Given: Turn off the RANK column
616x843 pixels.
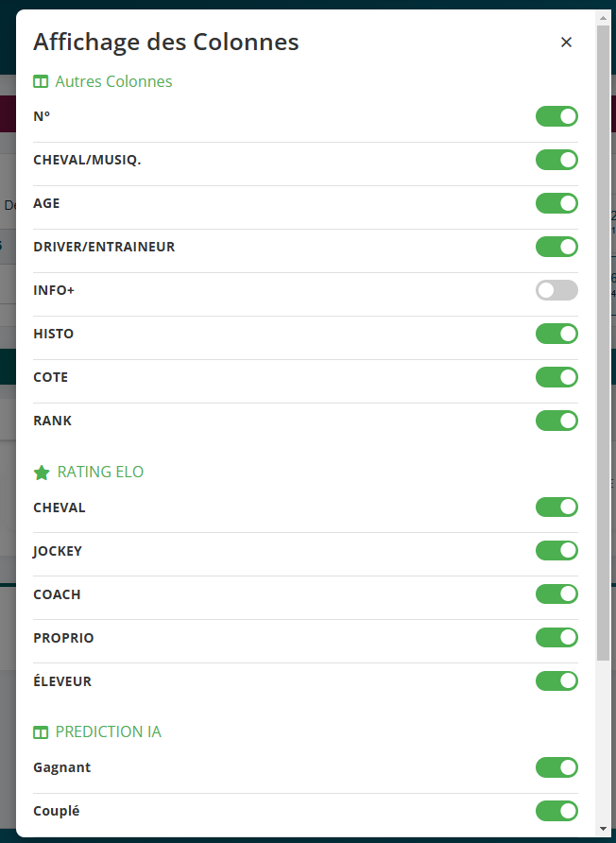Looking at the screenshot, I should pyautogui.click(x=556, y=421).
